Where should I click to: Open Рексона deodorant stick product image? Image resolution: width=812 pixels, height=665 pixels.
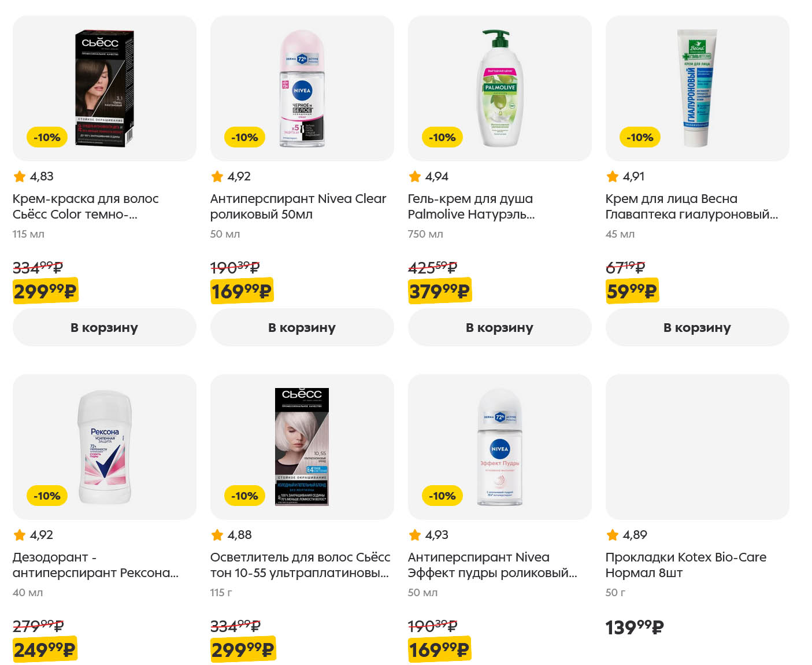[105, 447]
